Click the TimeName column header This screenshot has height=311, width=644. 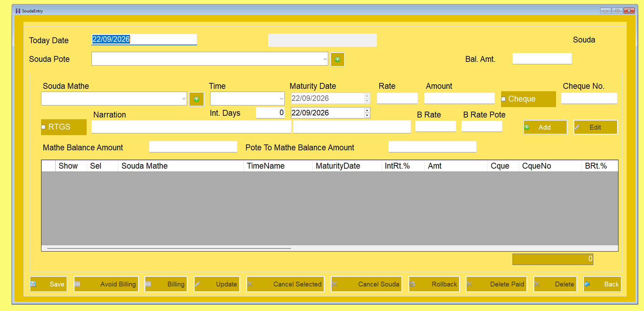pyautogui.click(x=278, y=166)
